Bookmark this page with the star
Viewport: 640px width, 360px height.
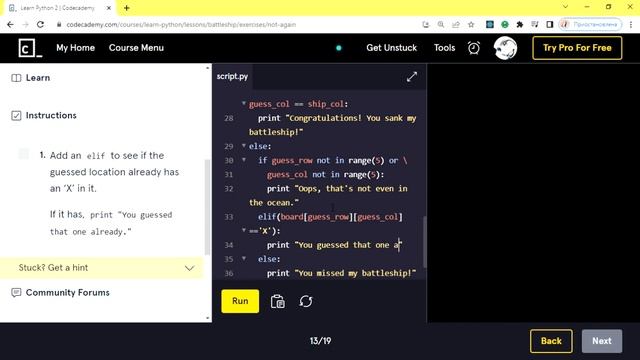(471, 24)
